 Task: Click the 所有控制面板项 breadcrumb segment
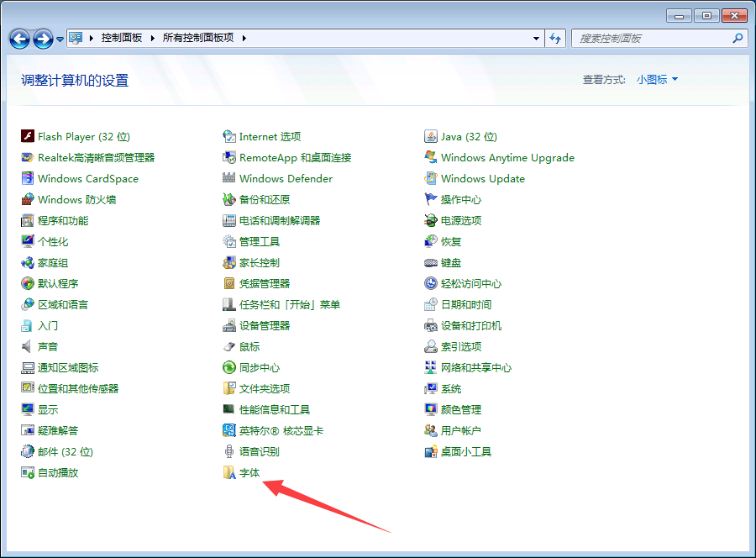198,38
